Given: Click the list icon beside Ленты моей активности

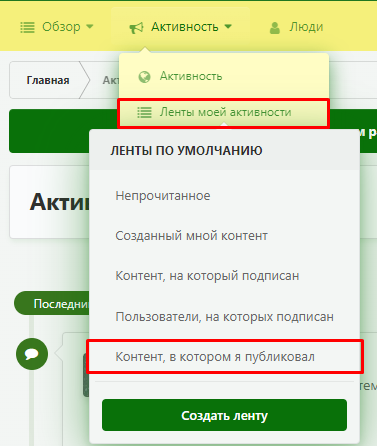Looking at the screenshot, I should 144,112.
